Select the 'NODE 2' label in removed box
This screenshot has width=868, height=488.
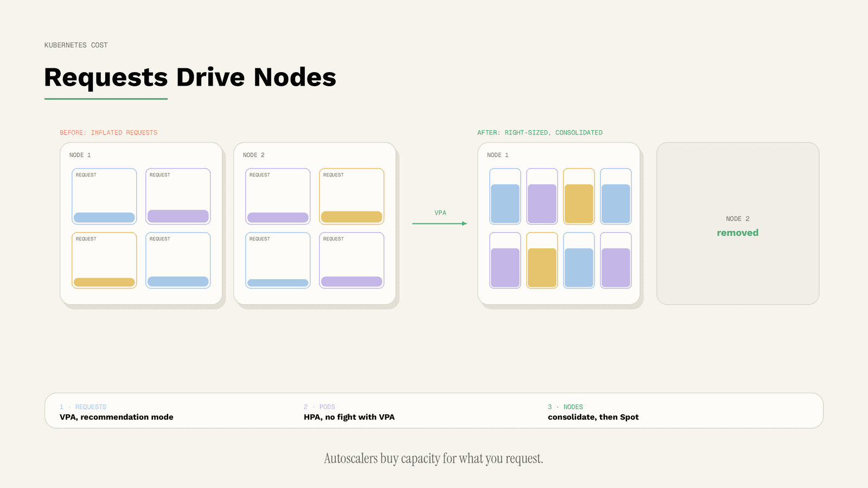[x=738, y=219]
